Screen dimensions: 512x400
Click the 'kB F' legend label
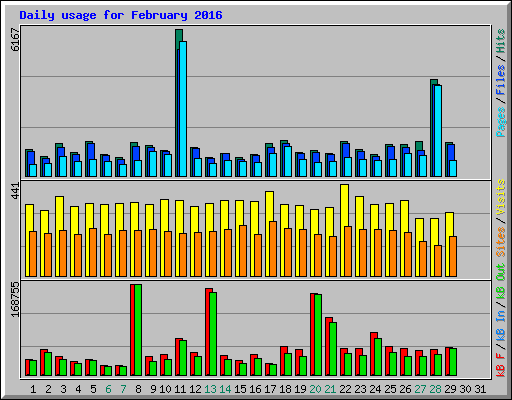[x=500, y=365]
